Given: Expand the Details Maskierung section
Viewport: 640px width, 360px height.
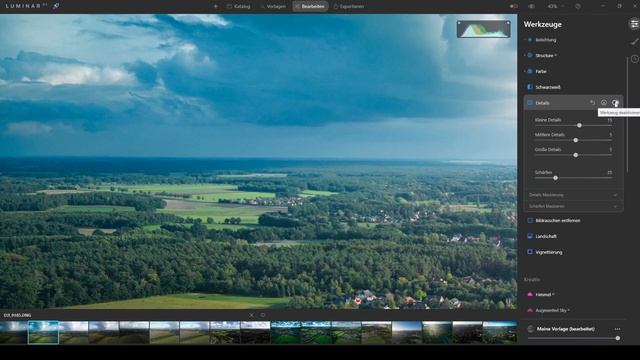Looking at the screenshot, I should 573,195.
